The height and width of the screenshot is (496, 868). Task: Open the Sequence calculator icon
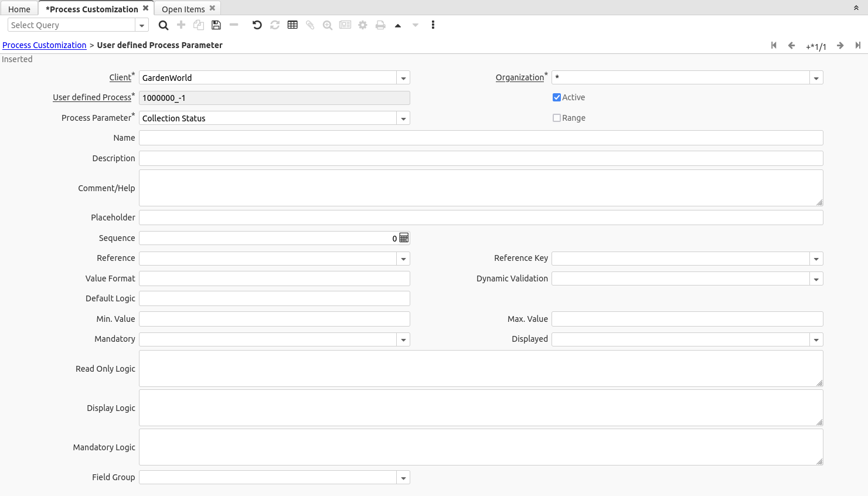404,238
